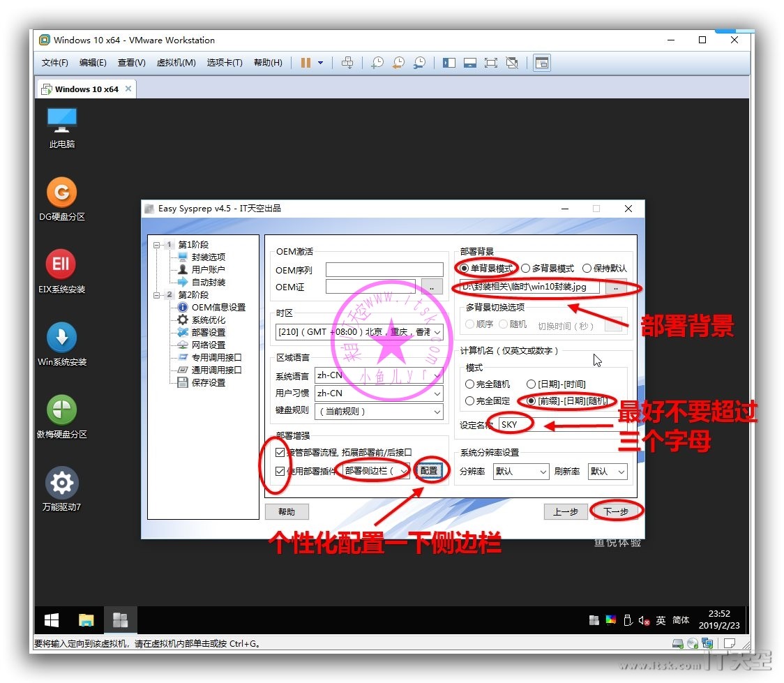Screen dimensions: 784x683
Task: Click the revert to snapshot toolbar icon
Action: pos(398,63)
